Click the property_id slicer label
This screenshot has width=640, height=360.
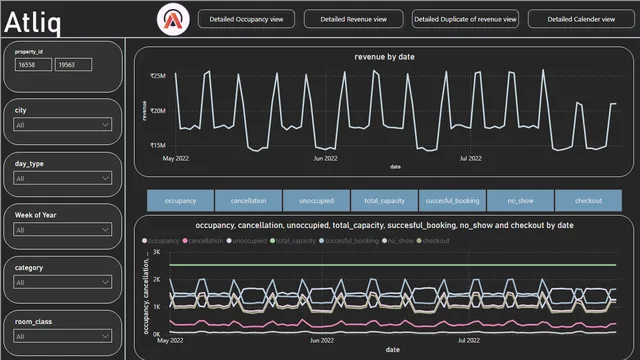29,52
